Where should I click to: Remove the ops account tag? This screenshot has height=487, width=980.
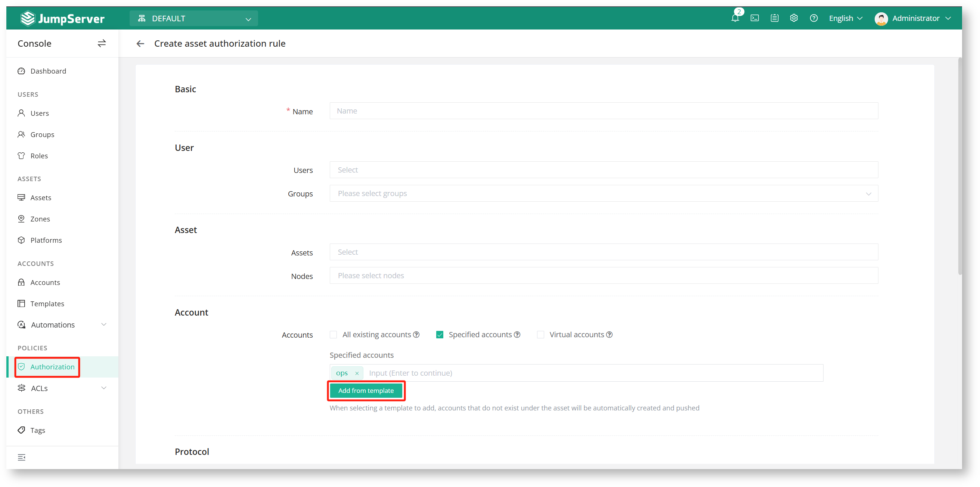357,373
